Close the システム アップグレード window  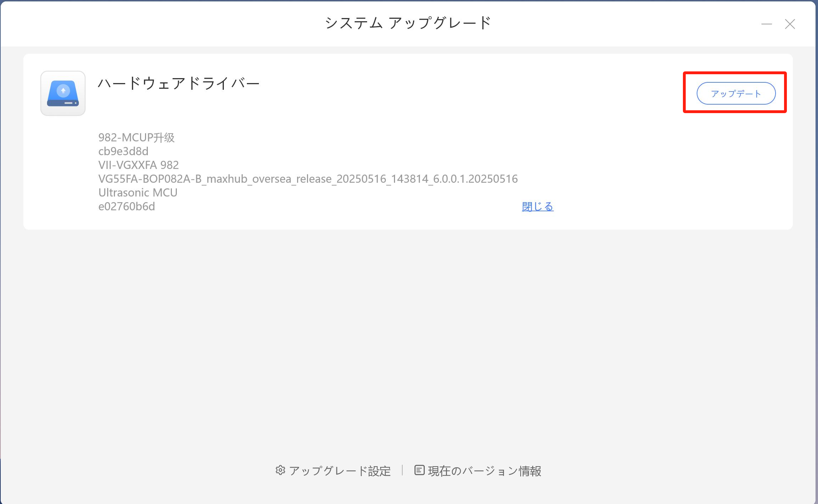click(790, 24)
